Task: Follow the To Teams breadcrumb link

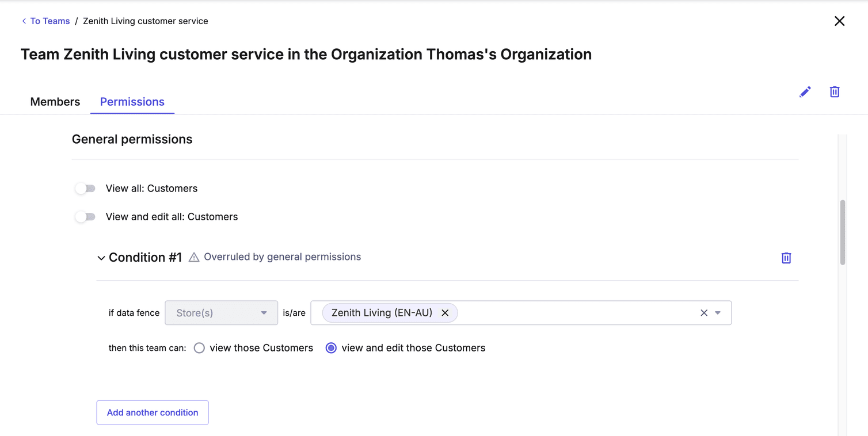Action: click(50, 21)
